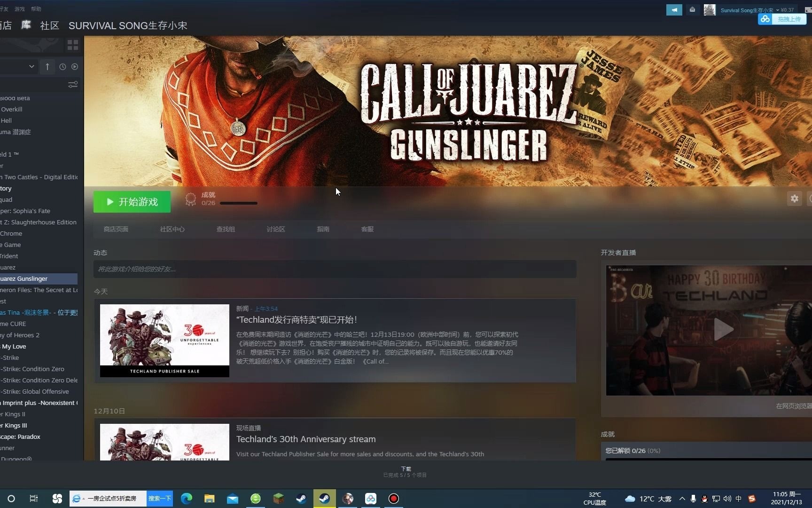Open the 社区中心 tab
This screenshot has height=508, width=812.
coord(172,229)
